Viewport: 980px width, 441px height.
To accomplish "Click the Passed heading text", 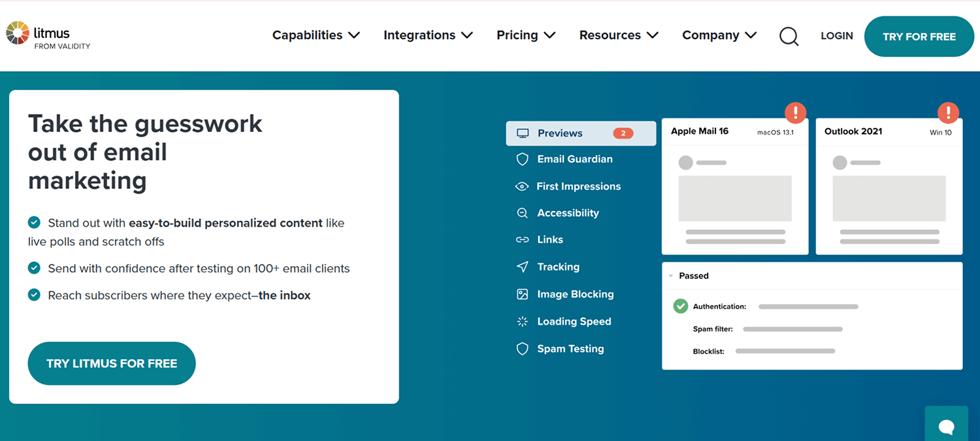I will 694,276.
